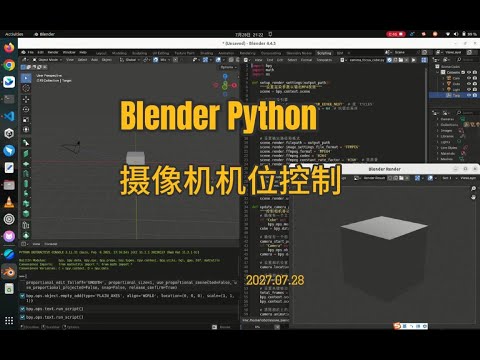Switch to the Layout workspace tab
The height and width of the screenshot is (360, 480).
coord(101,53)
